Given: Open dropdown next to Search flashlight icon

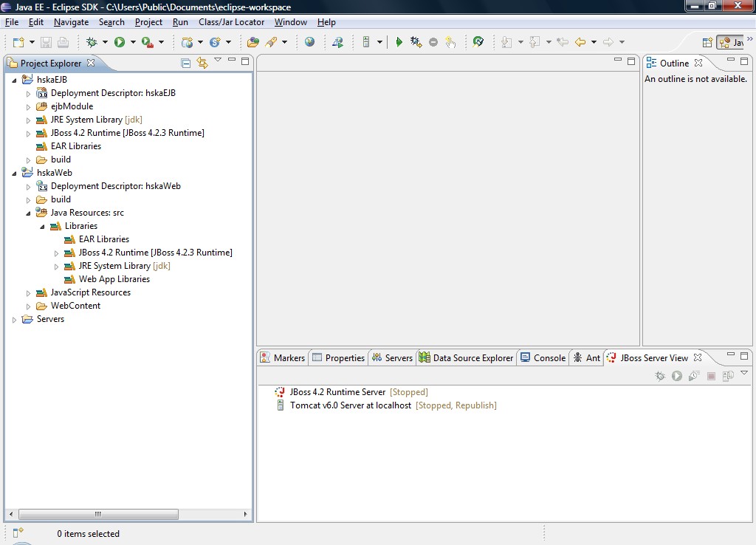Looking at the screenshot, I should [x=284, y=42].
